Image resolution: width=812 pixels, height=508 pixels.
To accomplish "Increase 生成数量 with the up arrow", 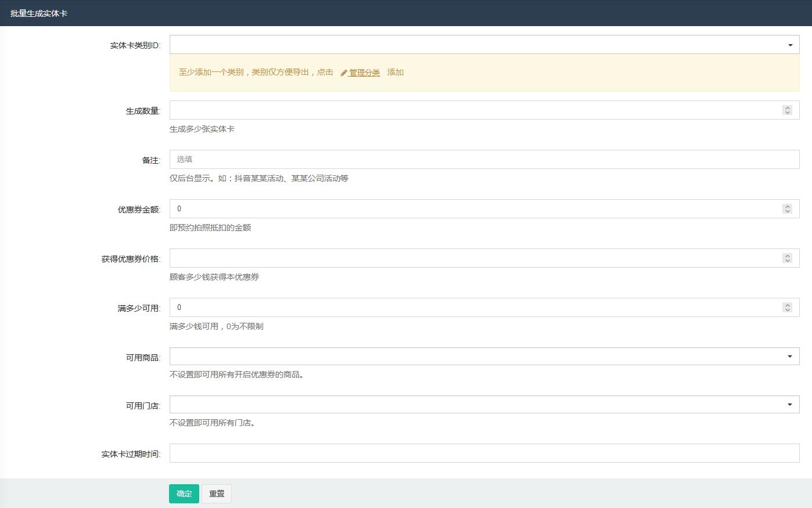I will (787, 108).
